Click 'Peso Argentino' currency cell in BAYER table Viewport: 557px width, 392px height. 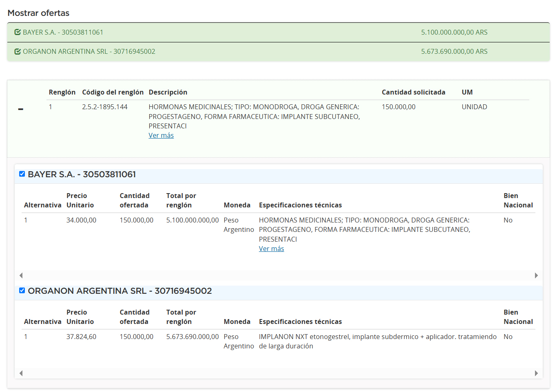(239, 225)
